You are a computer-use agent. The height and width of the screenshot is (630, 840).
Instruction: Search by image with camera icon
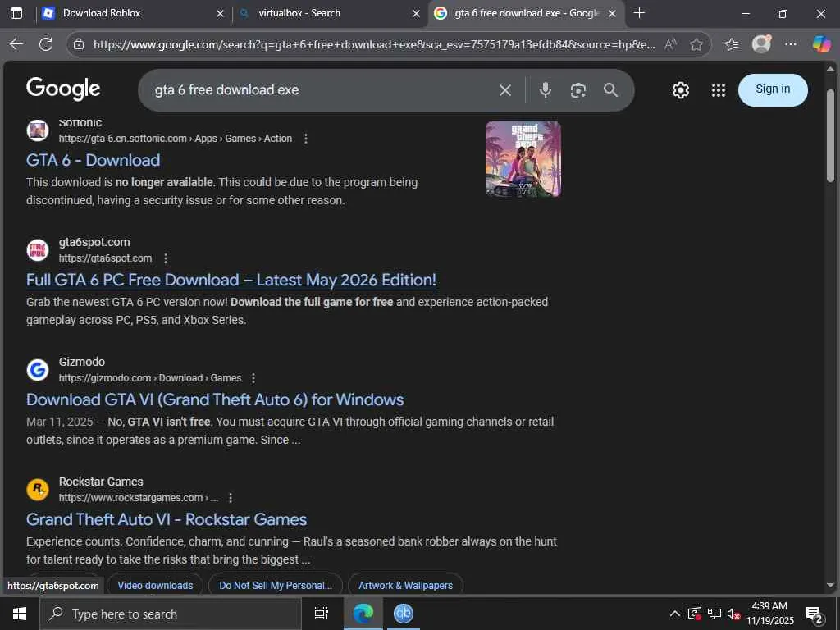(x=578, y=90)
